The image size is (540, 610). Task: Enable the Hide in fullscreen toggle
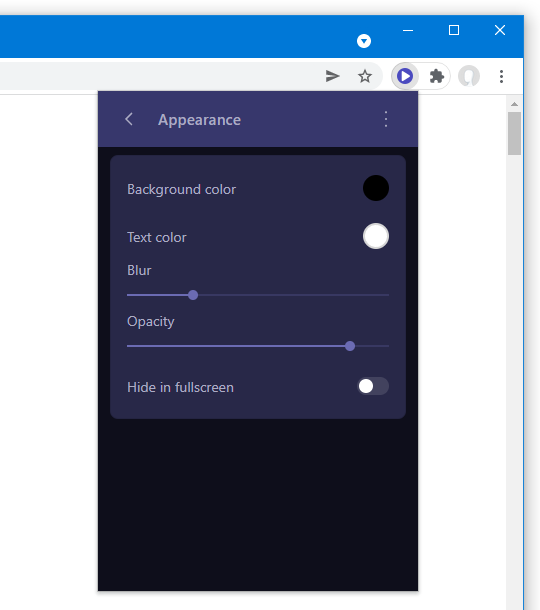click(373, 386)
